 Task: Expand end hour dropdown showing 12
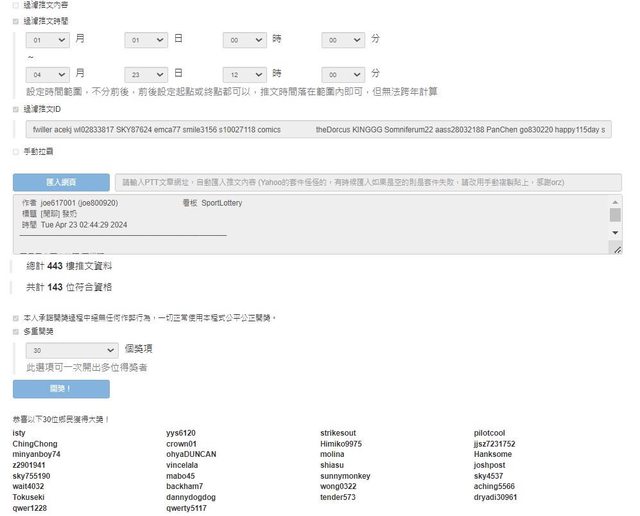pos(244,74)
